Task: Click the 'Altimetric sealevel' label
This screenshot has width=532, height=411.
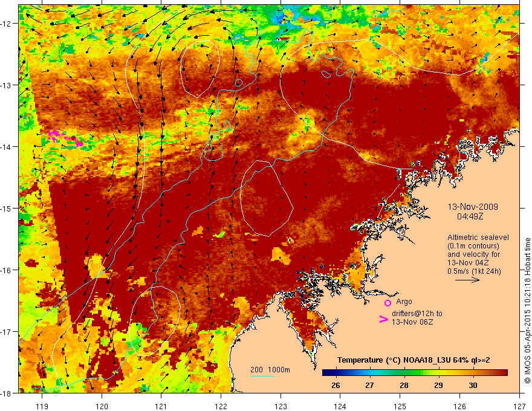Action: click(478, 238)
